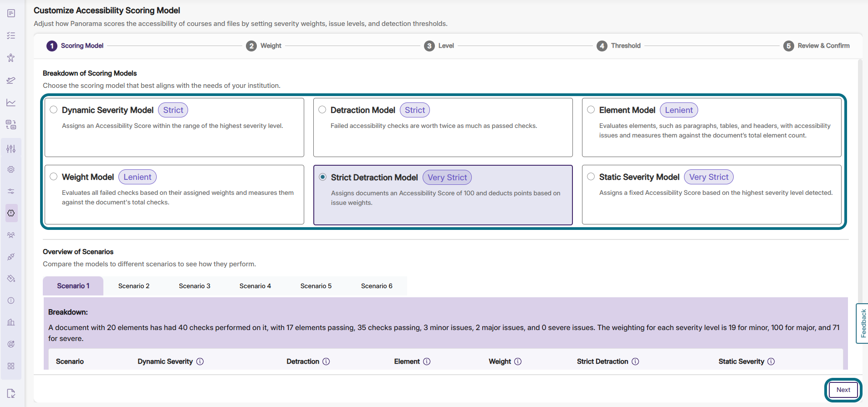Show info for Detraction column
The height and width of the screenshot is (407, 868).
pyautogui.click(x=326, y=361)
